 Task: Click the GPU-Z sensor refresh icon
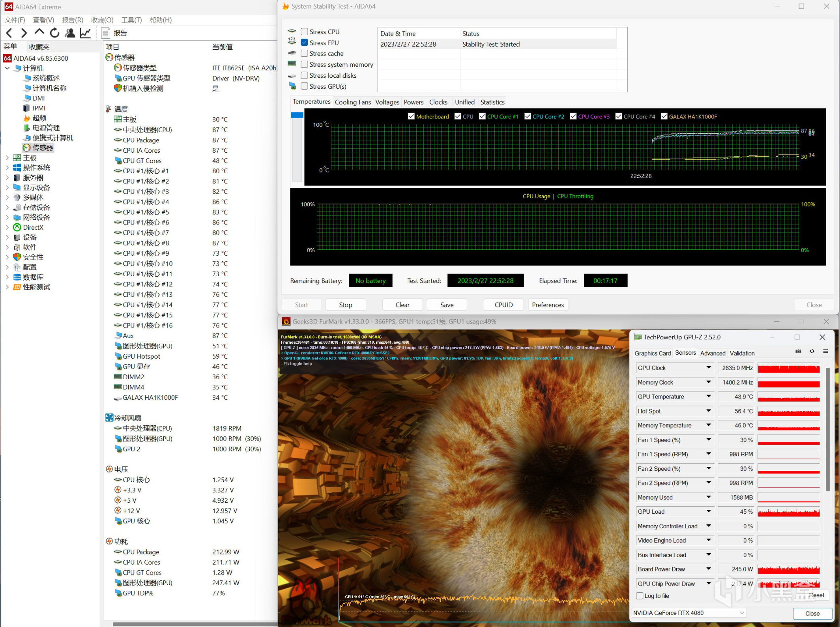pos(812,351)
